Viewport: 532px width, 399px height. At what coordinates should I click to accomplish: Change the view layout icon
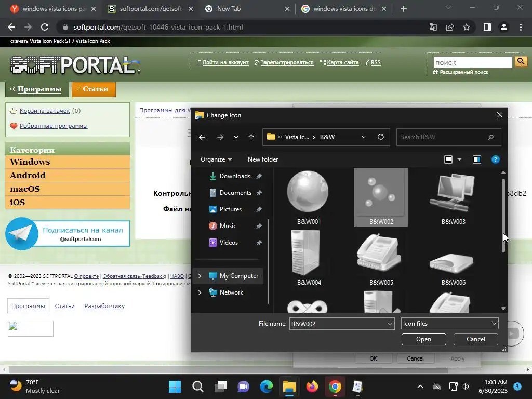click(448, 159)
